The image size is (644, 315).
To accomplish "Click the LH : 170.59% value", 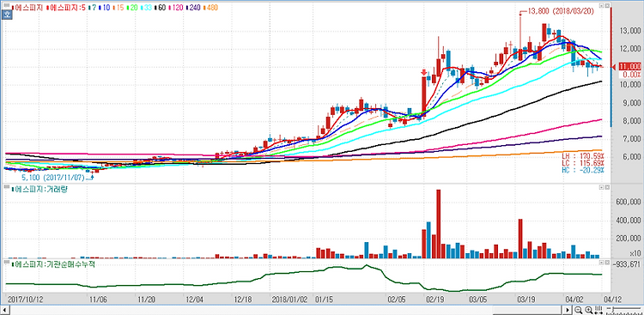I will click(x=583, y=156).
